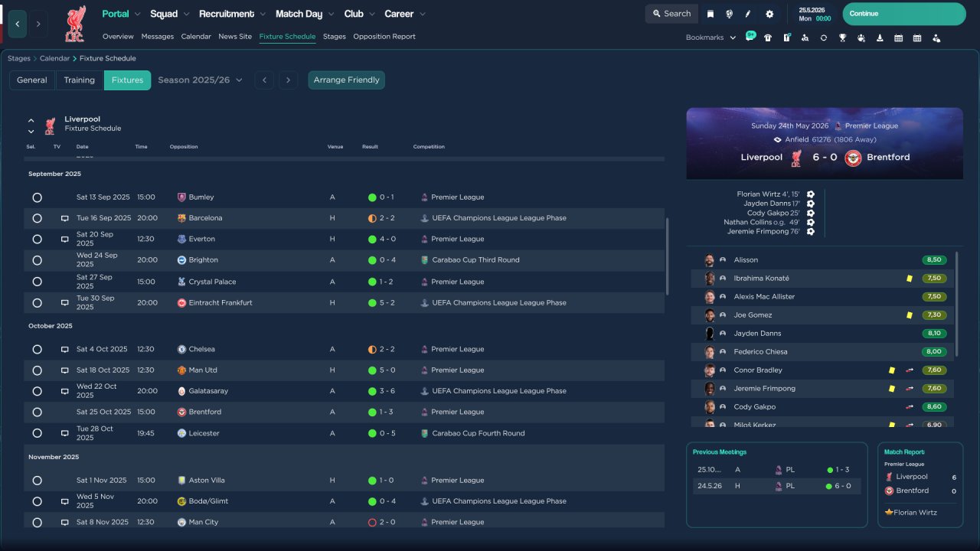
Task: Select the radio button for Chelsea fixture
Action: point(37,349)
